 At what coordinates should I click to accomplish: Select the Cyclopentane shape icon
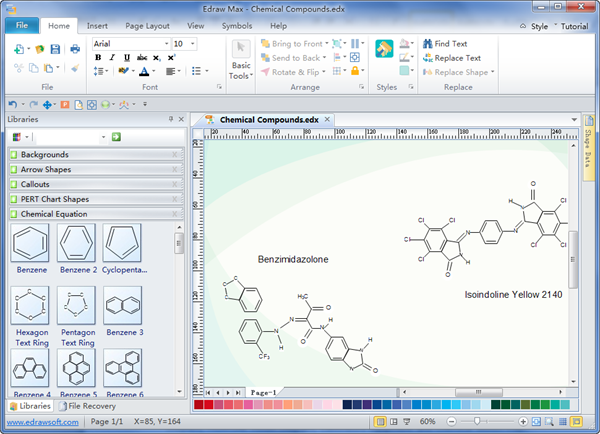[x=122, y=244]
